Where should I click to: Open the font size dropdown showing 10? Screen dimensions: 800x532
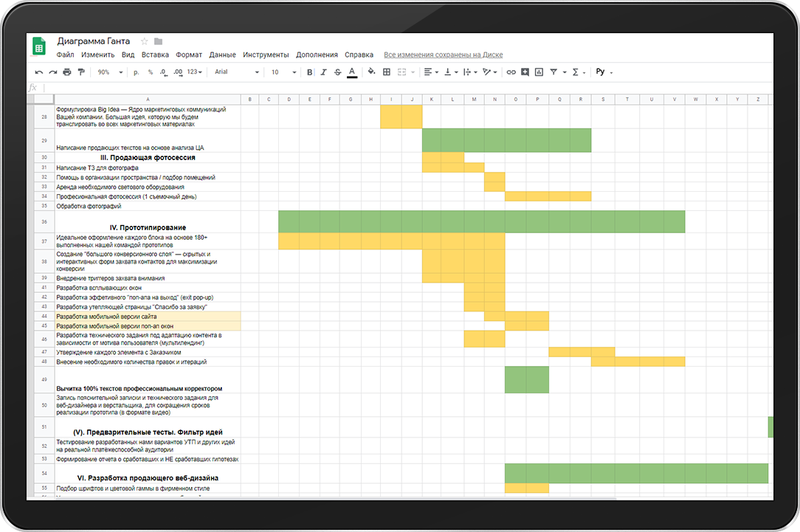pos(283,72)
